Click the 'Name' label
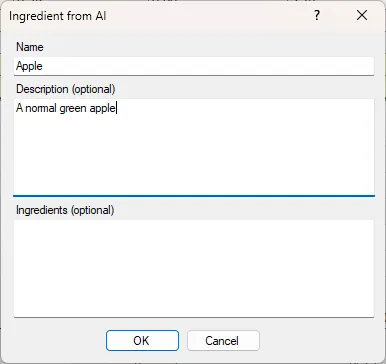Image resolution: width=386 pixels, height=364 pixels. coord(30,47)
